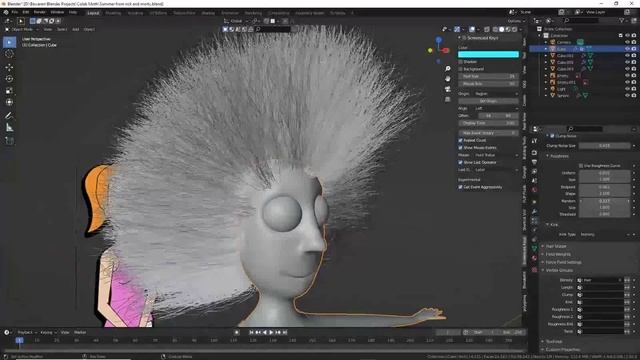Open the Modifiers properties wrench icon
640x360 pixels.
[534, 211]
